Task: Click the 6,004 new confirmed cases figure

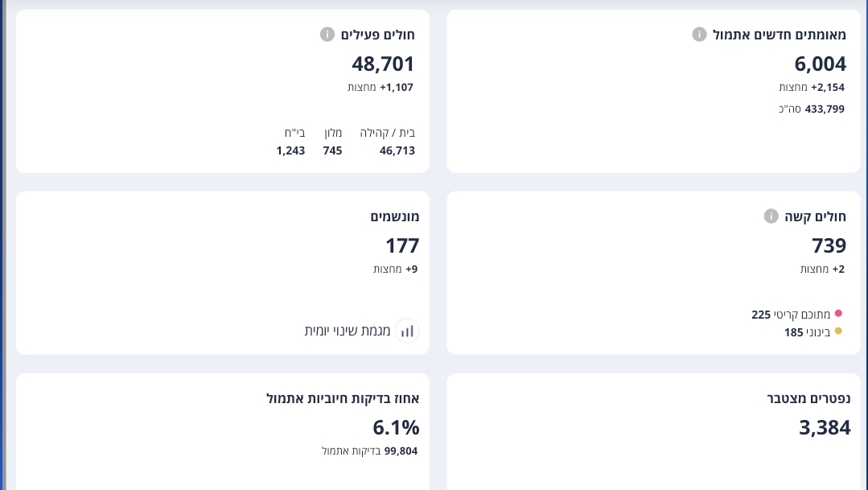Action: click(x=820, y=64)
